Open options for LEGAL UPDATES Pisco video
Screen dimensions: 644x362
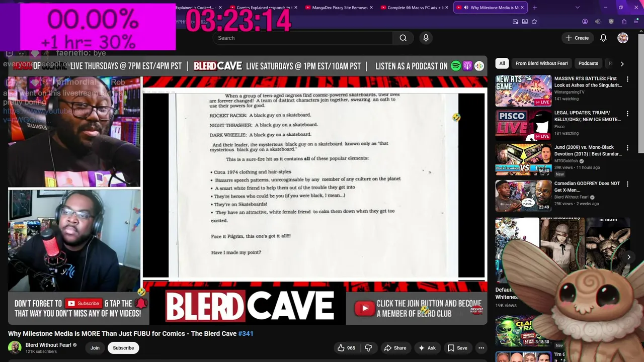coord(627,113)
